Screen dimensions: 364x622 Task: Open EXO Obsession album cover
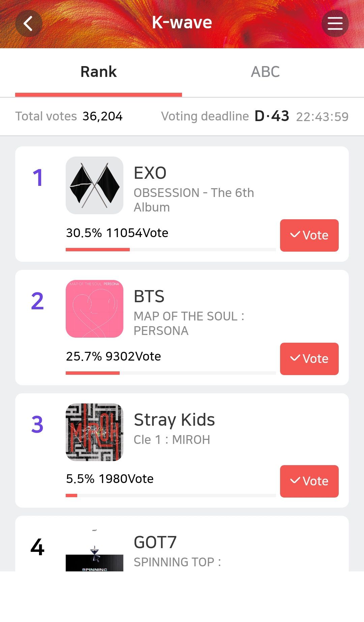pyautogui.click(x=94, y=185)
